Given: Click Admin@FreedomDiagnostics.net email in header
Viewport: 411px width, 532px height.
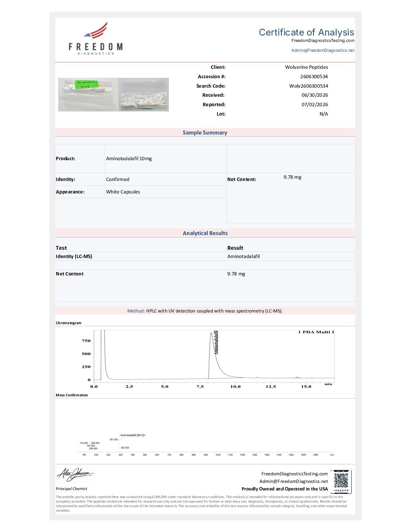Looking at the screenshot, I should coord(323,50).
